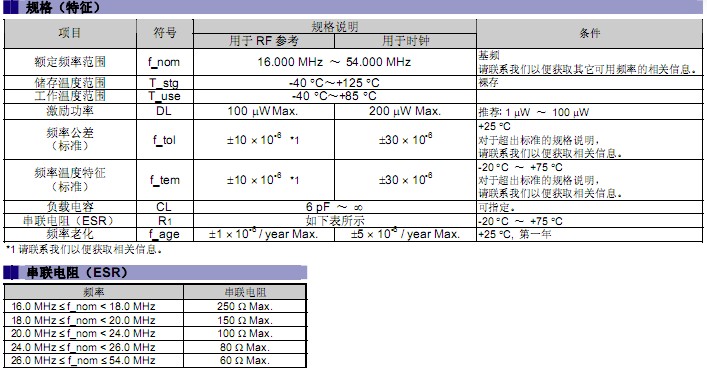Click the 用于时钟 sub-header
This screenshot has height=373, width=707.
pyautogui.click(x=405, y=41)
